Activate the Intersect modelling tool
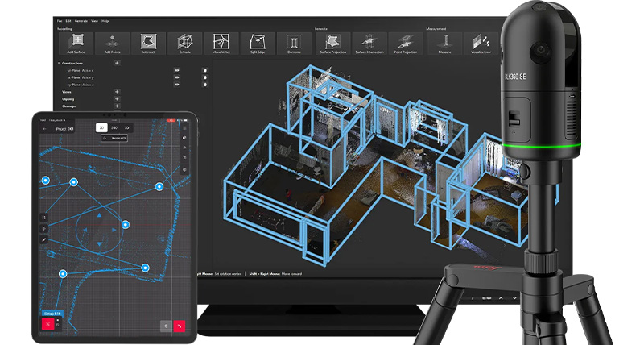Viewport: 644px width, 345px height. pyautogui.click(x=148, y=43)
